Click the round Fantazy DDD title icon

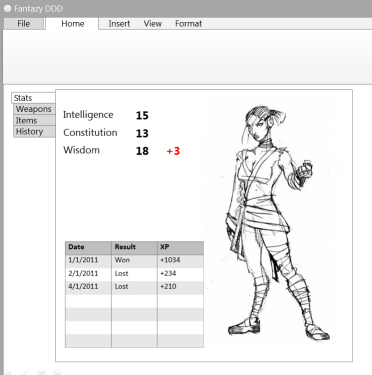[7, 8]
